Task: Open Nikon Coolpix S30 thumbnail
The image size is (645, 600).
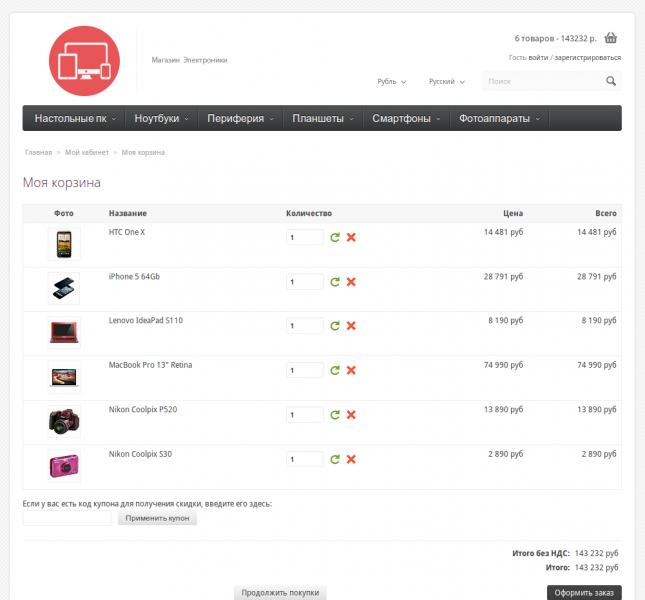Action: [x=64, y=466]
